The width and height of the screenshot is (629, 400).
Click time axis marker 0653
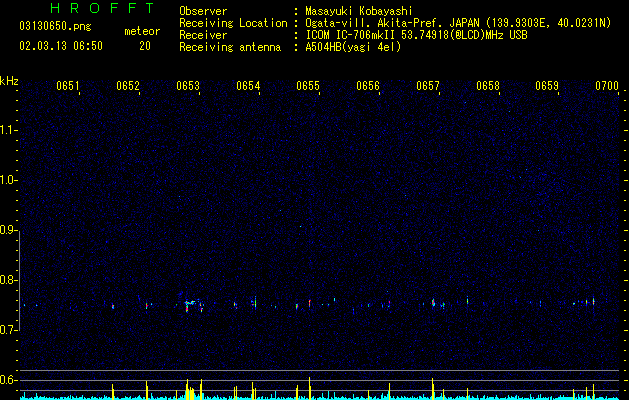pos(188,86)
